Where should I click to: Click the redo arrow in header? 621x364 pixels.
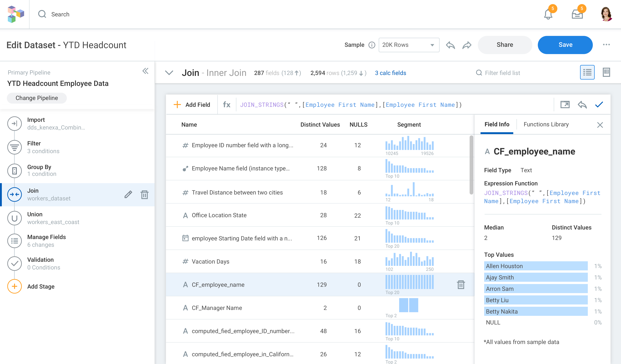click(467, 45)
